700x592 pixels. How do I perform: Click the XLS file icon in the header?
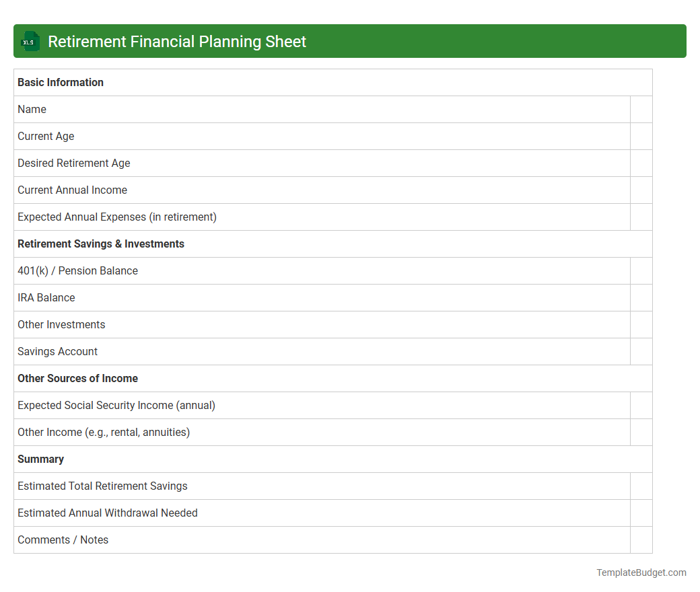coord(30,41)
